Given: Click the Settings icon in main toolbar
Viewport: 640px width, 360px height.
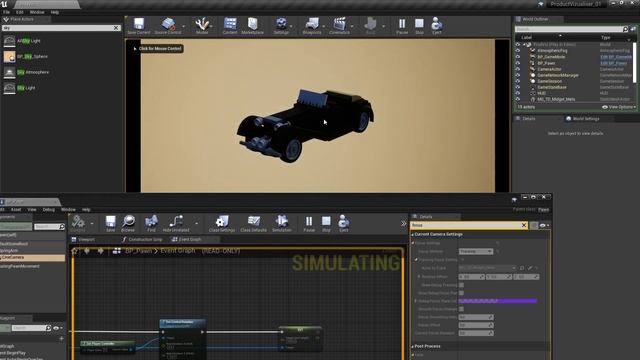Looking at the screenshot, I should pos(281,26).
